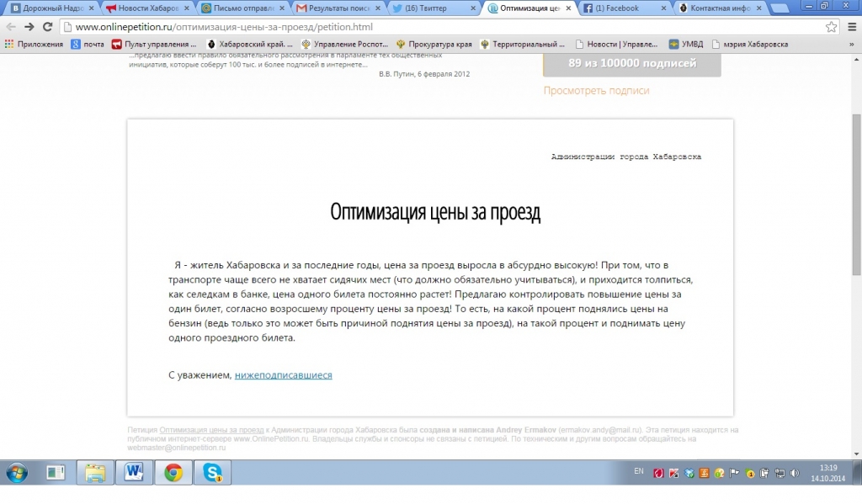The height and width of the screenshot is (504, 862).
Task: Click the browser back arrow
Action: [11, 27]
